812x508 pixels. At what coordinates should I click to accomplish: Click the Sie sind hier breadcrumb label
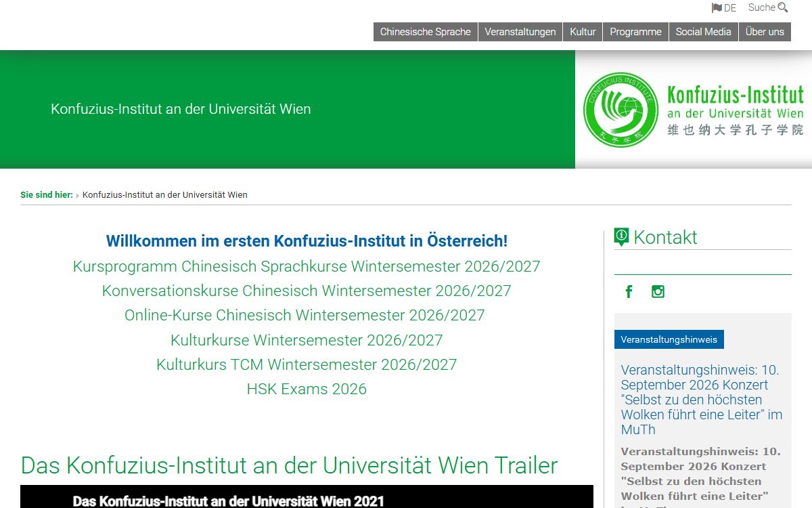[47, 195]
